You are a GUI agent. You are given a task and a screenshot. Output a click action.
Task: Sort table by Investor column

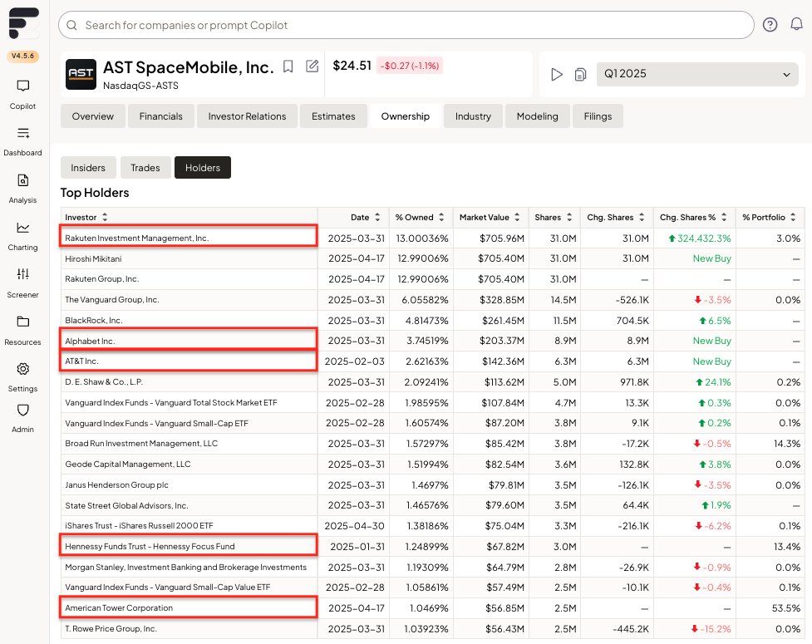105,218
